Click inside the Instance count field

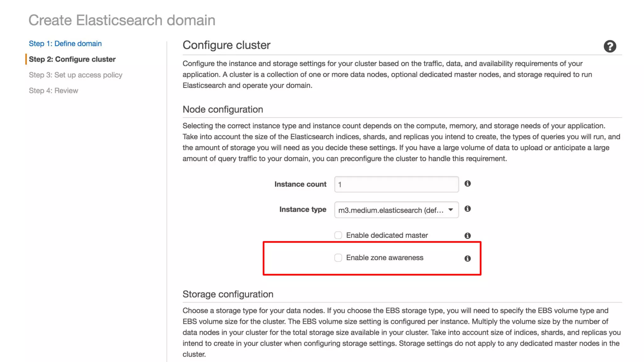[x=396, y=184]
